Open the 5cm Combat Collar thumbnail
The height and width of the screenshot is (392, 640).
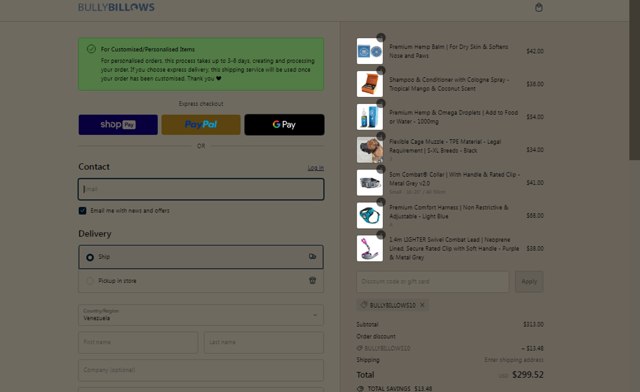[370, 183]
